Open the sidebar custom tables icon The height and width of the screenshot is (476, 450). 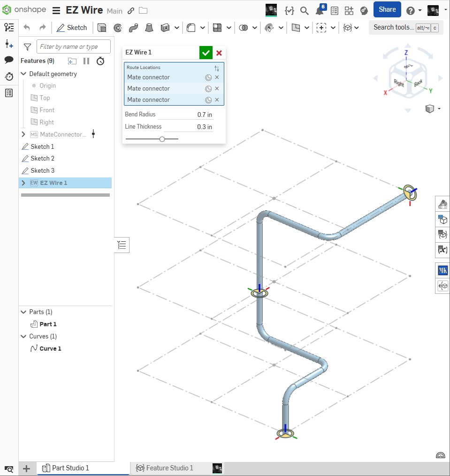click(9, 93)
